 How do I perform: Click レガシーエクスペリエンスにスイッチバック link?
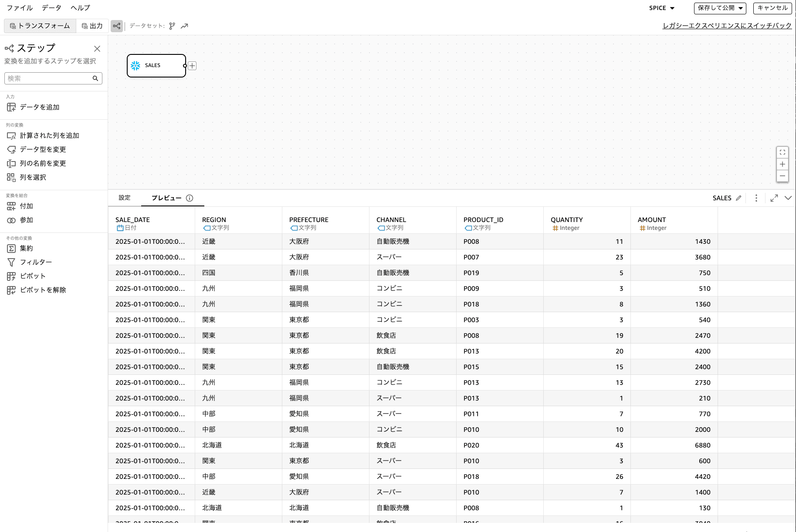(x=727, y=26)
